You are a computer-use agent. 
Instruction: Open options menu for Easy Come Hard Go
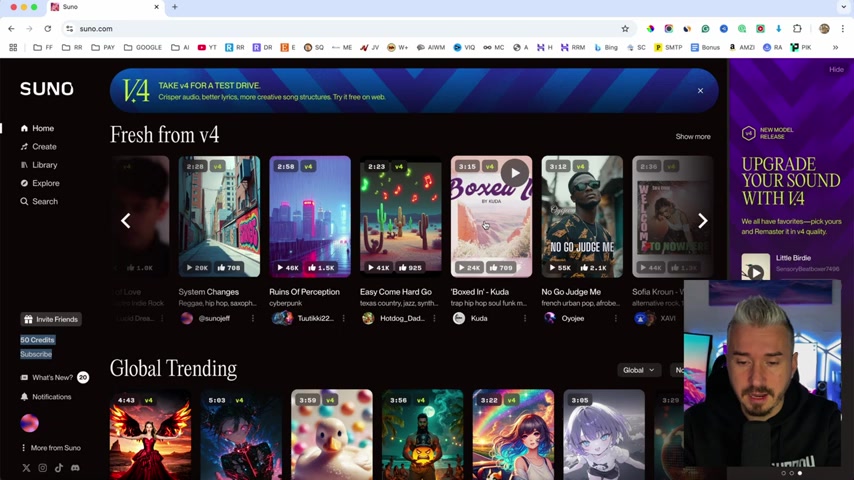pos(435,318)
